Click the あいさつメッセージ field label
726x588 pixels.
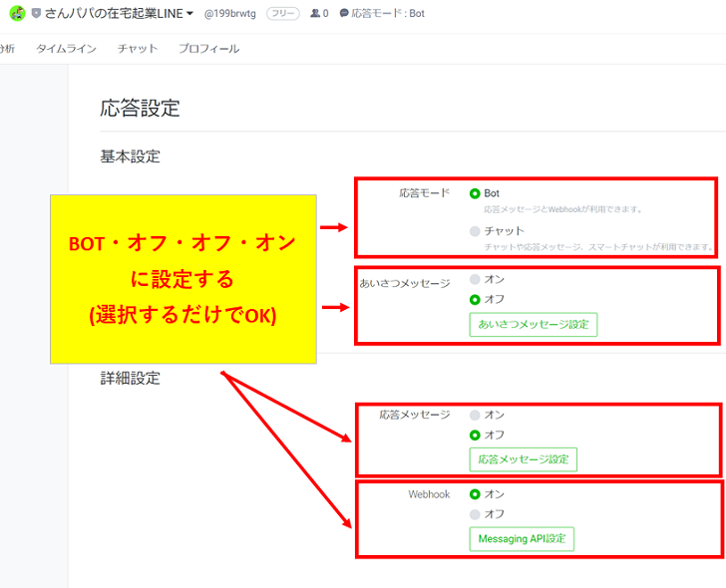(405, 283)
